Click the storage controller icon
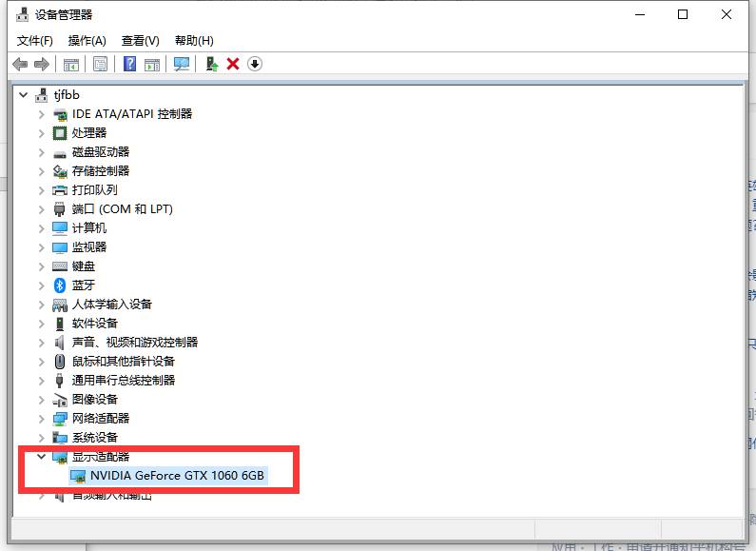The height and width of the screenshot is (551, 756). point(60,171)
